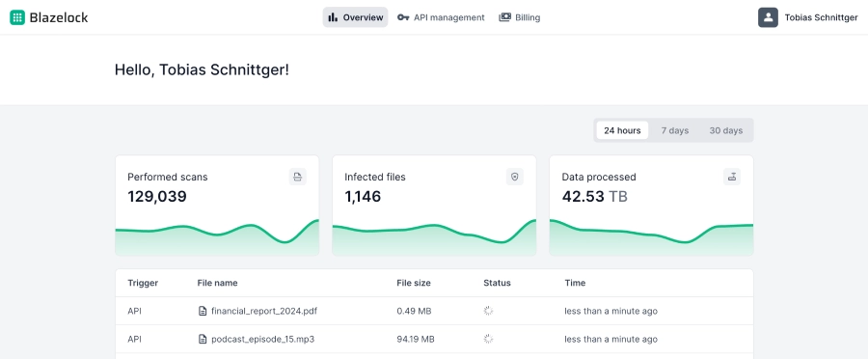This screenshot has height=359, width=868.
Task: Click the File size column header
Action: (x=414, y=283)
